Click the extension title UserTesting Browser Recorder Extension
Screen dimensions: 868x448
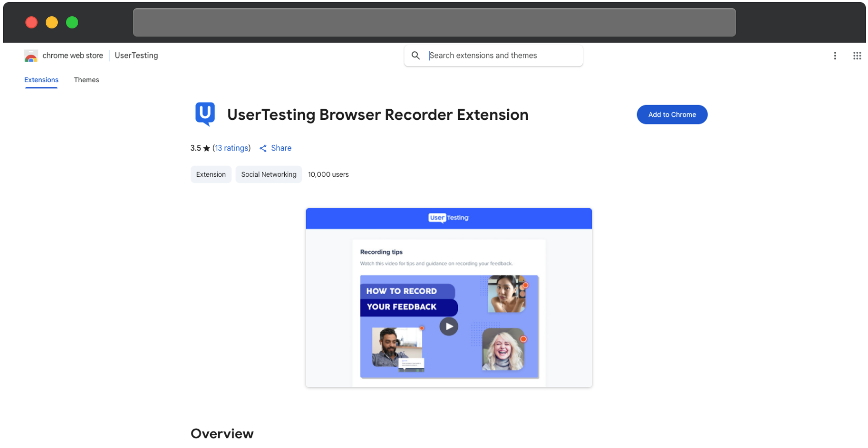point(378,115)
